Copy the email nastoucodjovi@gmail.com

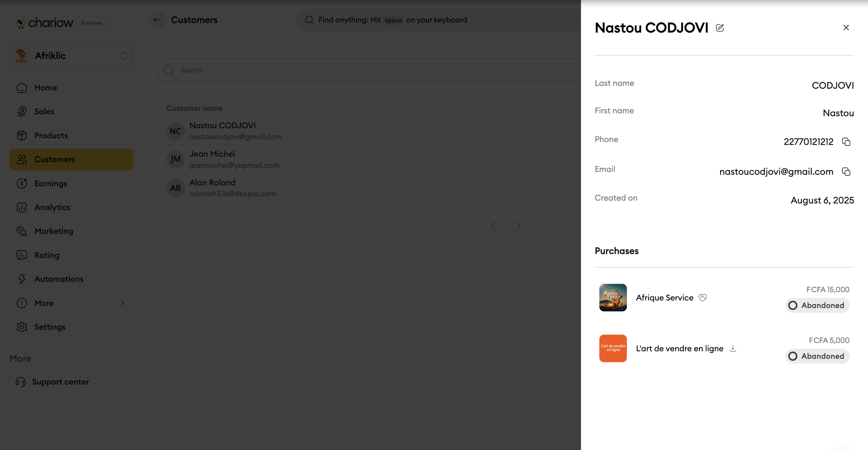click(x=846, y=172)
